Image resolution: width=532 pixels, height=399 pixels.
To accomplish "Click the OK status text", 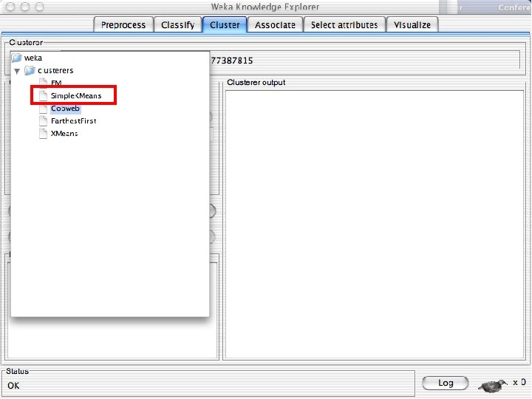I will tap(13, 386).
